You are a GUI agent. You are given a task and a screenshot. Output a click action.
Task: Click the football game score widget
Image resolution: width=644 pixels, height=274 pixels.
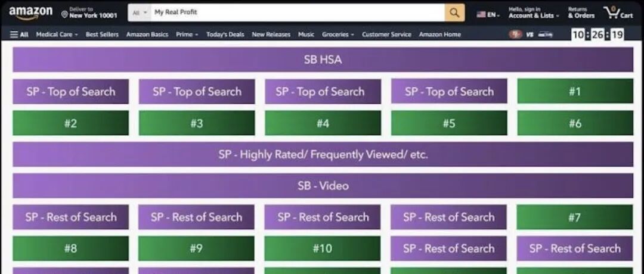531,35
